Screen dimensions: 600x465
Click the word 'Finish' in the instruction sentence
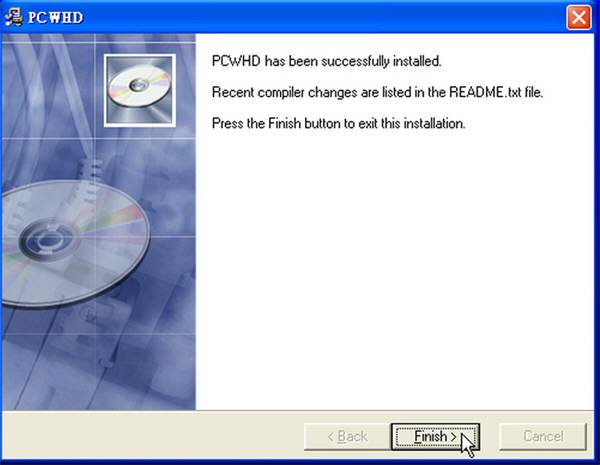pyautogui.click(x=284, y=124)
